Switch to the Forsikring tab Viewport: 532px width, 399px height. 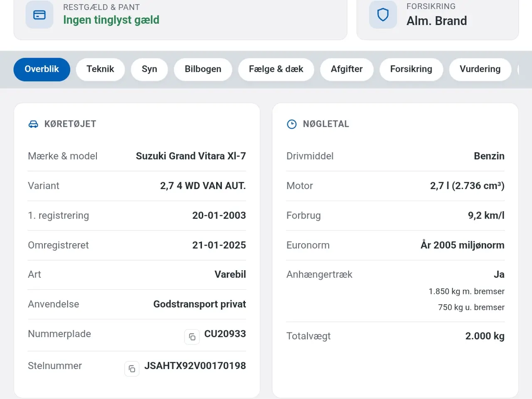[x=411, y=69]
